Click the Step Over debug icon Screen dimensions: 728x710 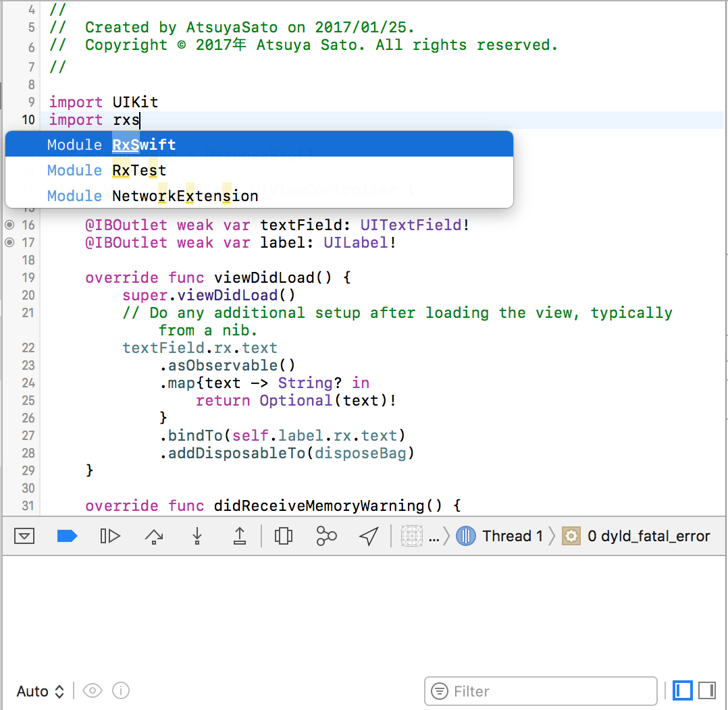(154, 536)
